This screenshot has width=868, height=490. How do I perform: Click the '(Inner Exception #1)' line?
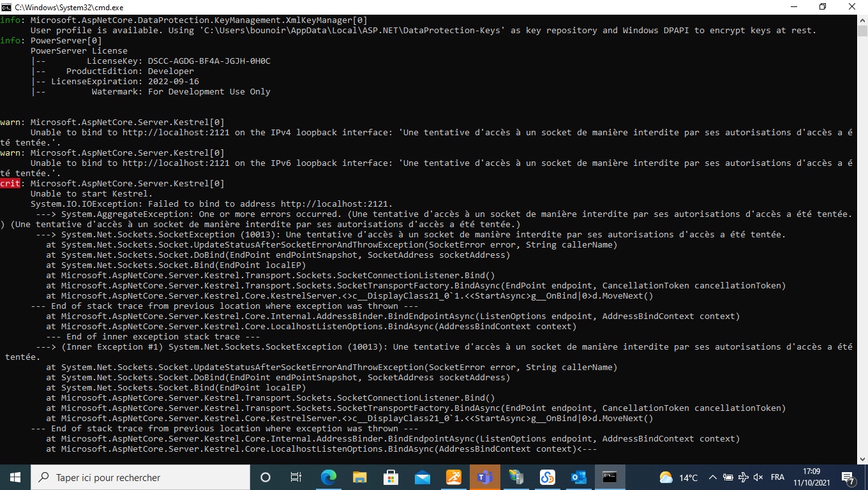click(x=444, y=347)
